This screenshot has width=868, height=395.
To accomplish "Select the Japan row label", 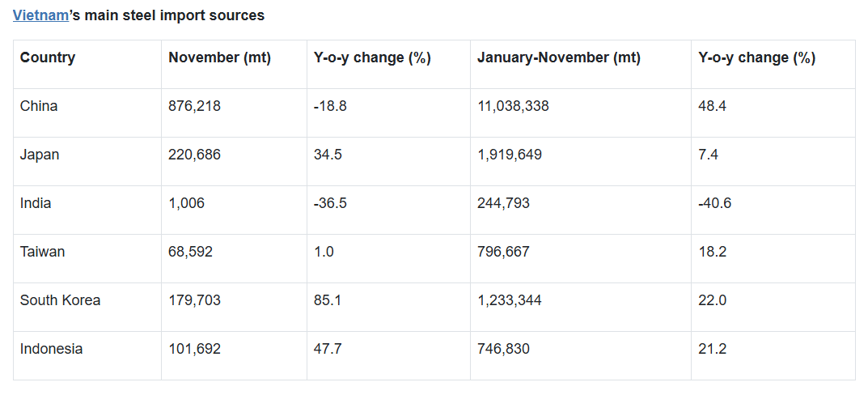I will (40, 155).
